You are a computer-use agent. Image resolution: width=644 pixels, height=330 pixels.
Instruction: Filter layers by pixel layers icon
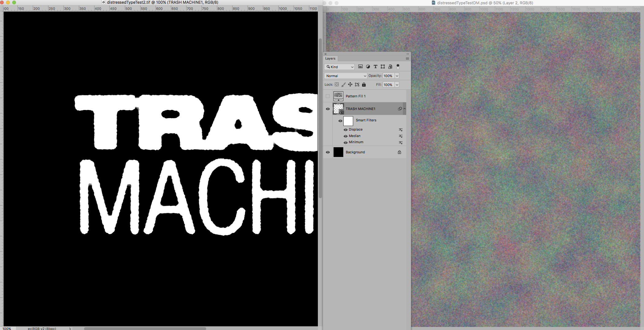coord(361,67)
